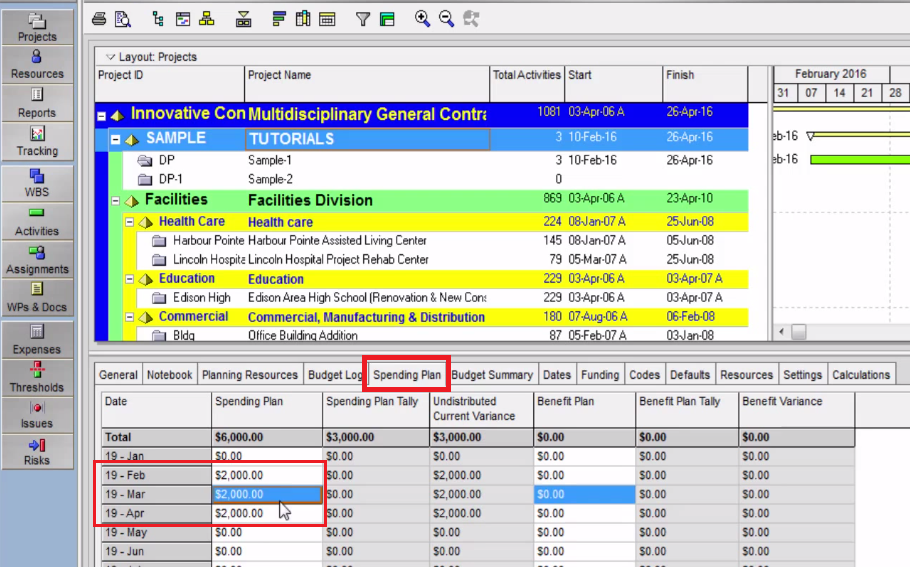Screen dimensions: 914x567
Task: Sort by Total Activities column header
Action: click(527, 84)
